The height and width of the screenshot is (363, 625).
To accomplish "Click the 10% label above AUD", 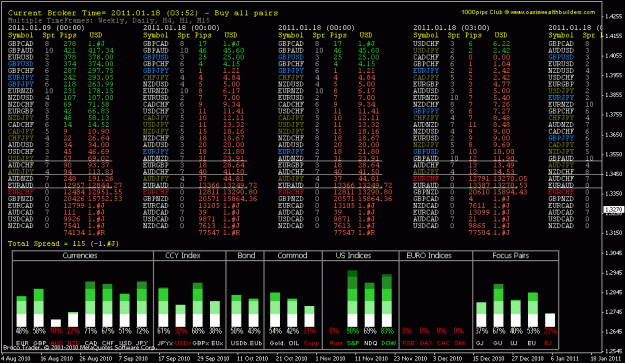I will 56,331.
